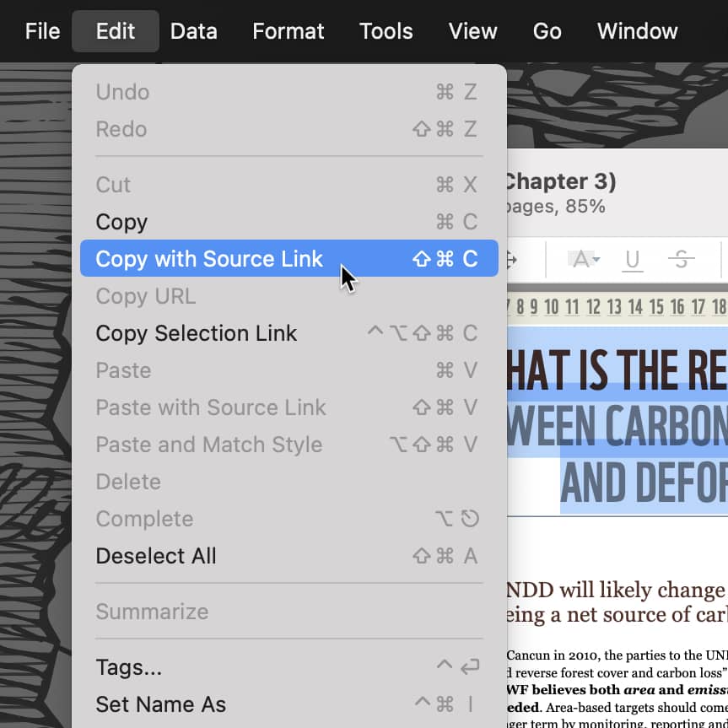Screen dimensions: 728x728
Task: Open the Tools menu
Action: click(x=386, y=31)
